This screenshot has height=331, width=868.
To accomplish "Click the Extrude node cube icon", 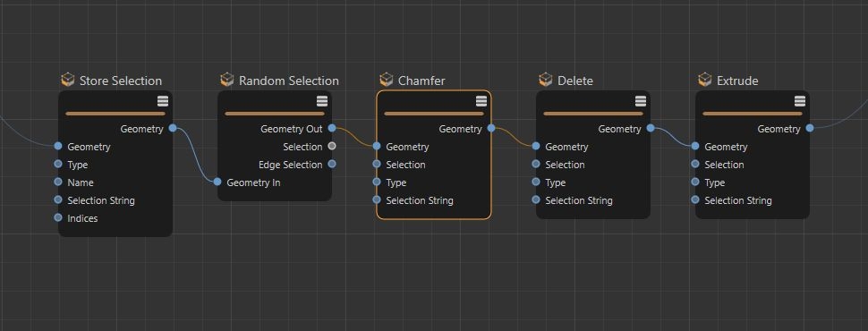I will tap(705, 81).
